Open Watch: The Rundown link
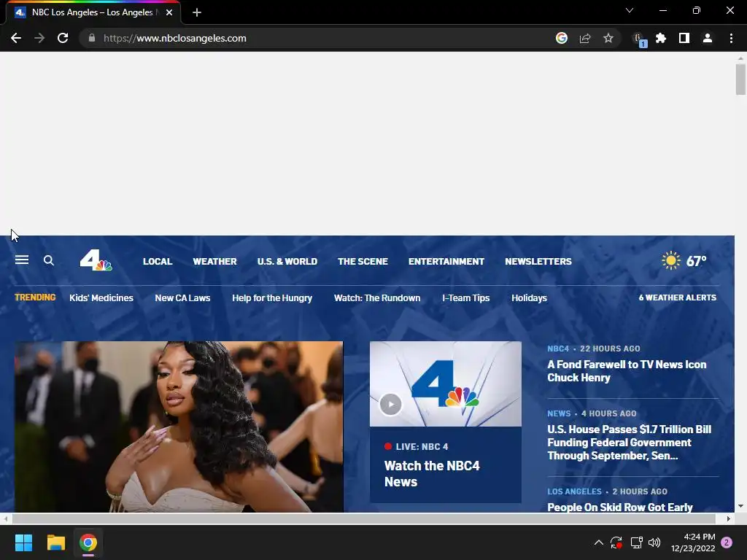 377,298
